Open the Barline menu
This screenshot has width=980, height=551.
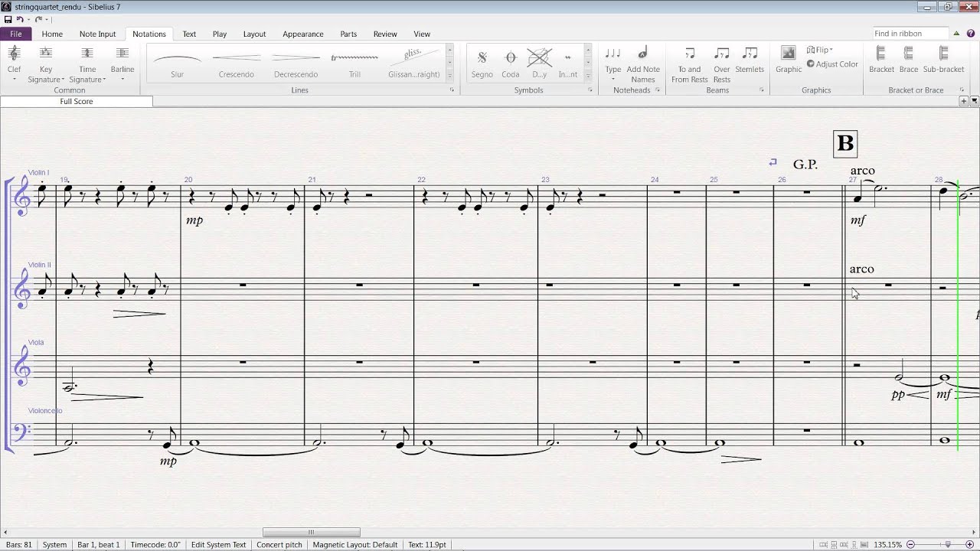[x=122, y=64]
